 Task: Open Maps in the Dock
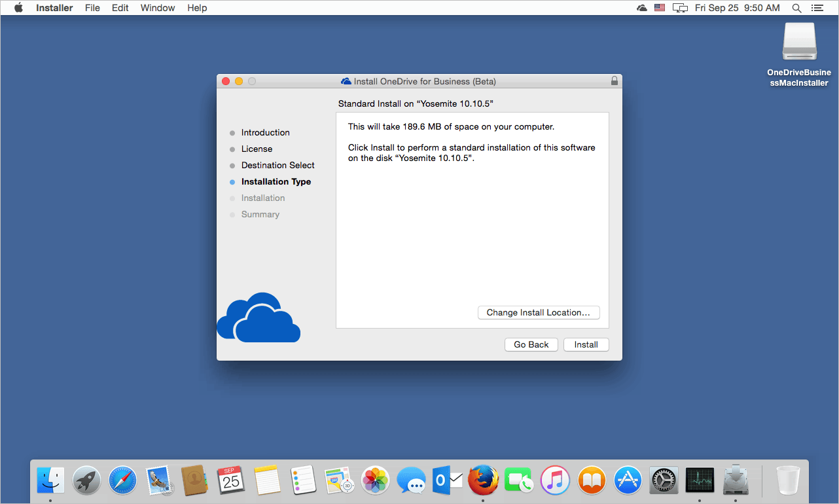(x=339, y=481)
